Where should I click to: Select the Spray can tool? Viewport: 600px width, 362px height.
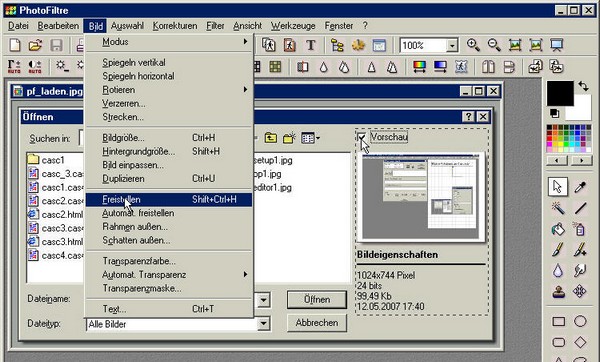580,229
